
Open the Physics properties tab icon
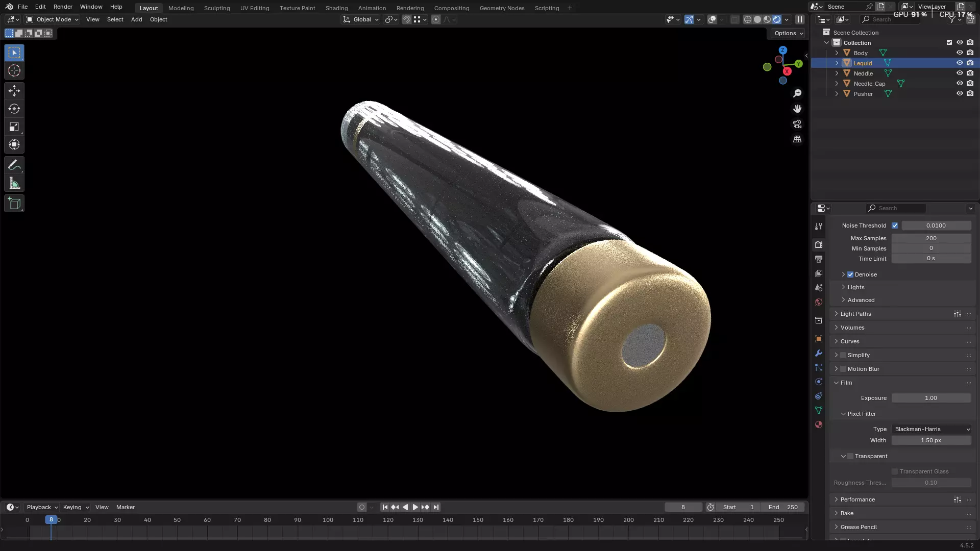click(819, 382)
